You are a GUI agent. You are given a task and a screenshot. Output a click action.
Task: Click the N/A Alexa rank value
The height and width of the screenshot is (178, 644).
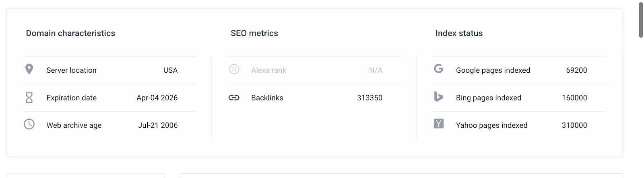coord(376,70)
